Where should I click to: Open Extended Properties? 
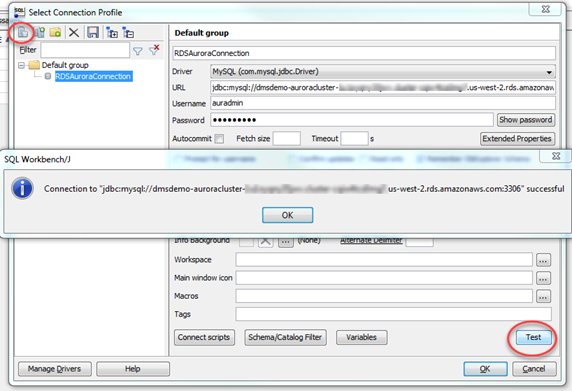[x=517, y=139]
